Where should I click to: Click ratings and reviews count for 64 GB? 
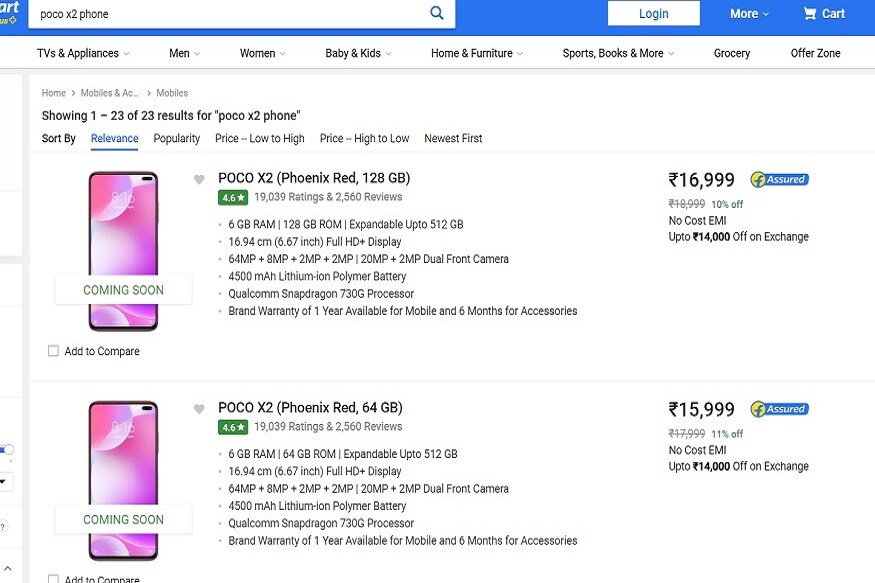click(328, 427)
